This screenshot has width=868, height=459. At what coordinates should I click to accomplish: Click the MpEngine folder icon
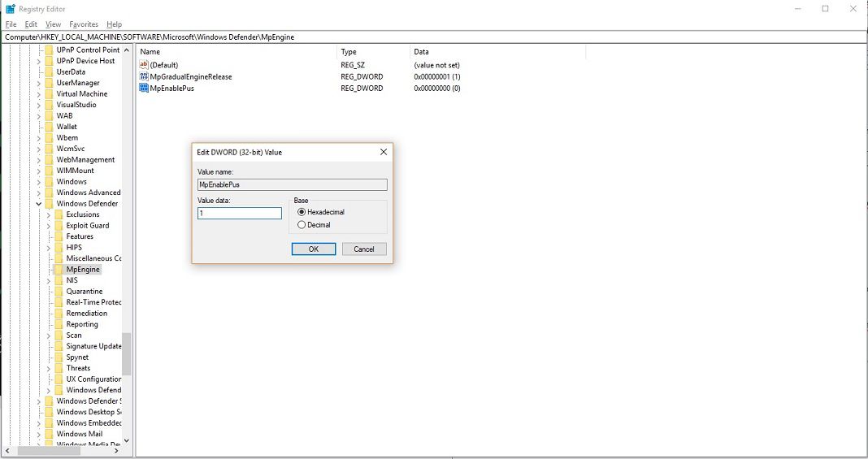(59, 270)
